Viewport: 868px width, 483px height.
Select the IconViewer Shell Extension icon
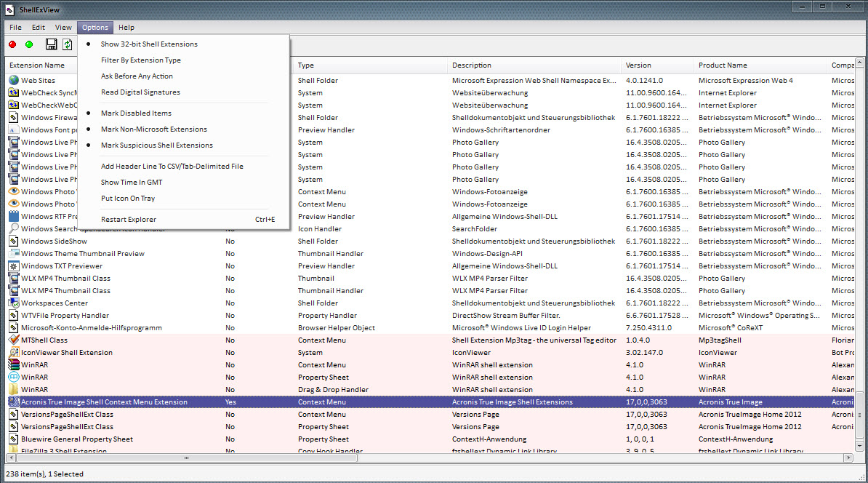[x=14, y=352]
